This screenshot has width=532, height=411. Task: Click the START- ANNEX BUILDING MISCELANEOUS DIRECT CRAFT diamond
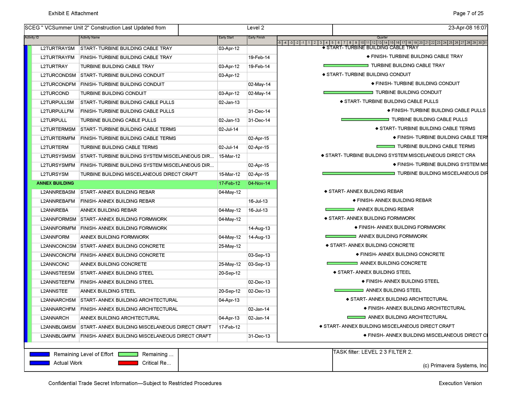pos(321,326)
